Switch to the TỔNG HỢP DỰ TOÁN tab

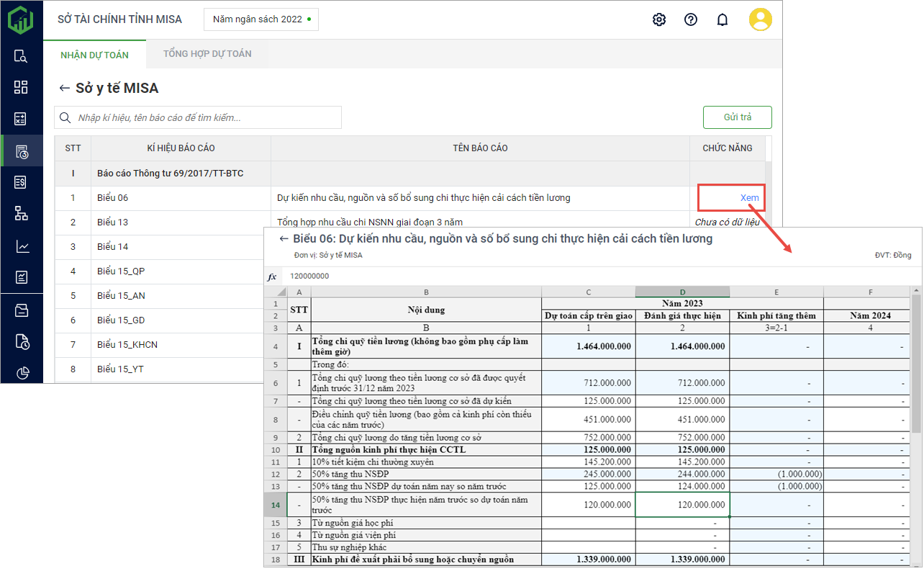pos(207,54)
